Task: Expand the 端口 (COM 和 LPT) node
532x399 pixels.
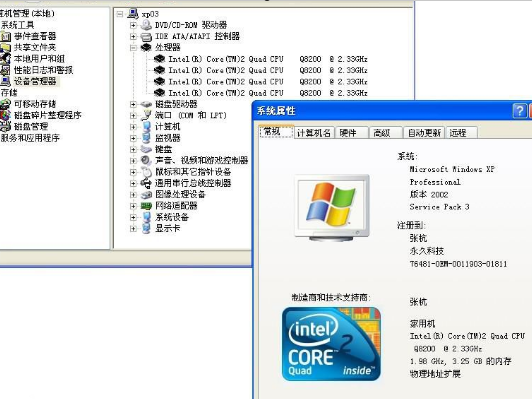Action: click(133, 115)
